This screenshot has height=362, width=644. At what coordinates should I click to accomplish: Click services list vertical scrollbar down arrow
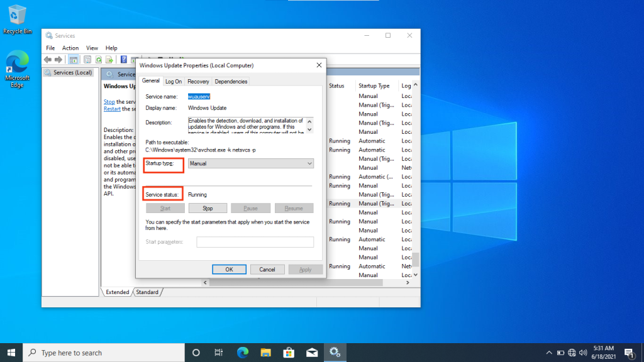[x=416, y=275]
